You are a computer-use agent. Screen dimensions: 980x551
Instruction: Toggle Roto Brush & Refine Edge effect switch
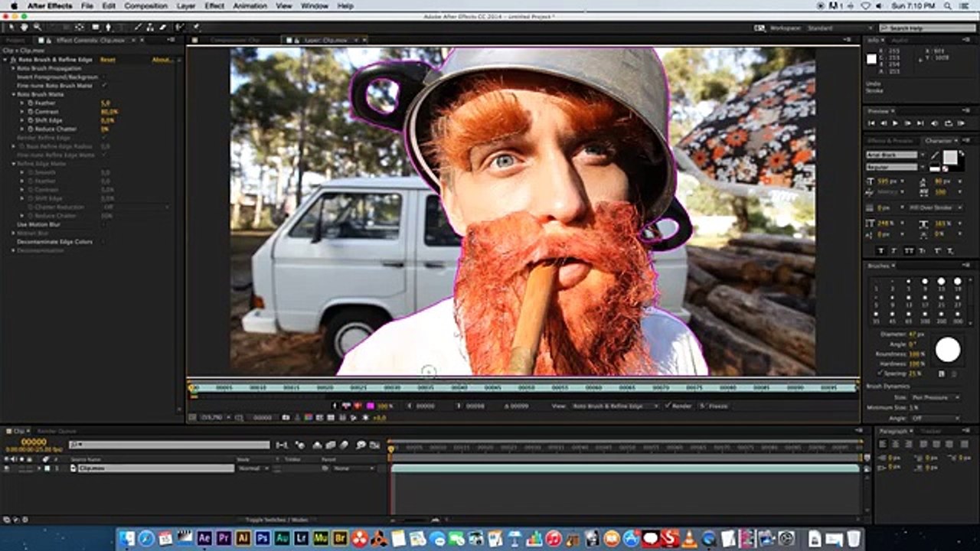(x=13, y=60)
